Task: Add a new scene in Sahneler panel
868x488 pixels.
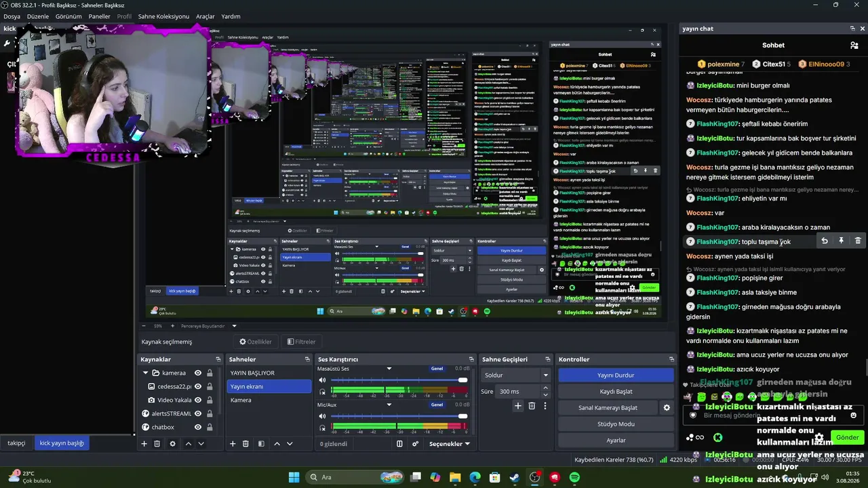Action: [x=233, y=444]
